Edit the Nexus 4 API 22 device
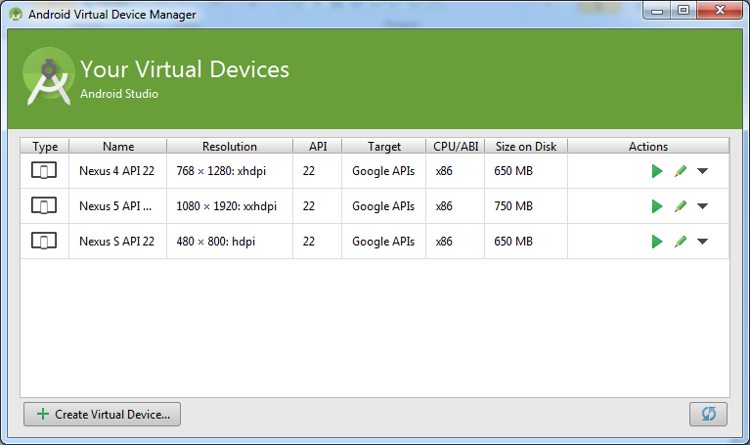Viewport: 750px width, 445px height. (680, 171)
